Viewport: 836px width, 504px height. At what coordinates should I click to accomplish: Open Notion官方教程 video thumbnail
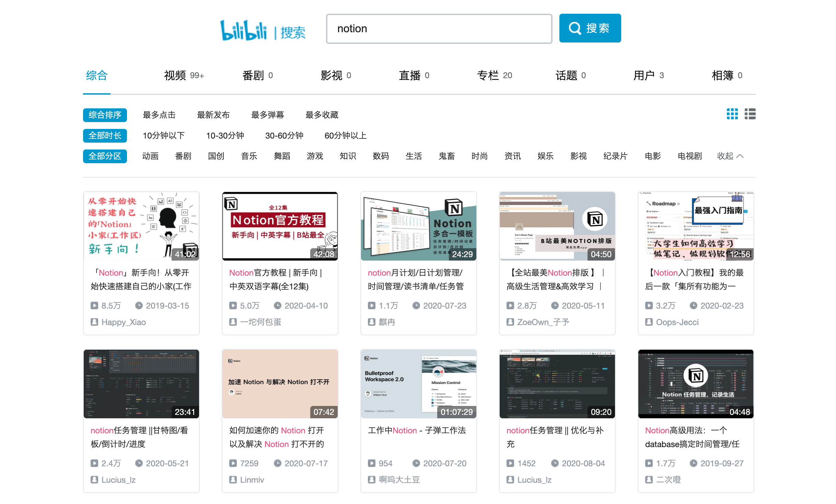280,226
